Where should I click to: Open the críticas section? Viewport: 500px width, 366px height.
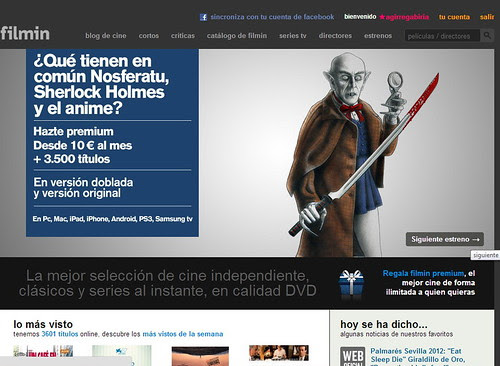point(183,36)
